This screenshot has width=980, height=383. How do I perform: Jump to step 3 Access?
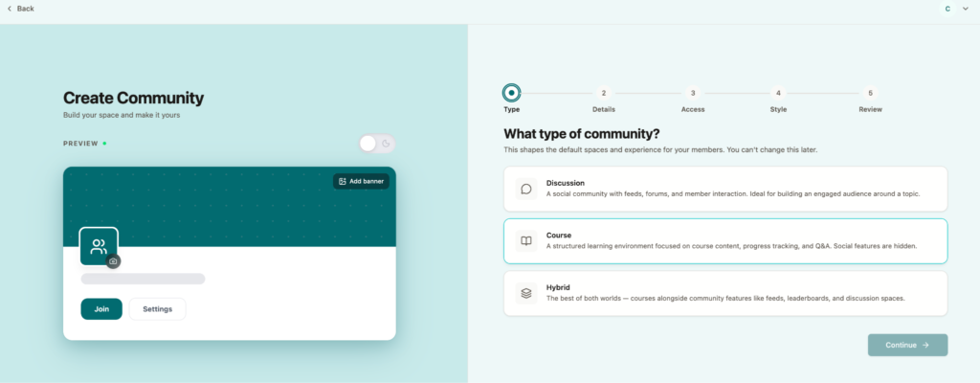tap(693, 93)
